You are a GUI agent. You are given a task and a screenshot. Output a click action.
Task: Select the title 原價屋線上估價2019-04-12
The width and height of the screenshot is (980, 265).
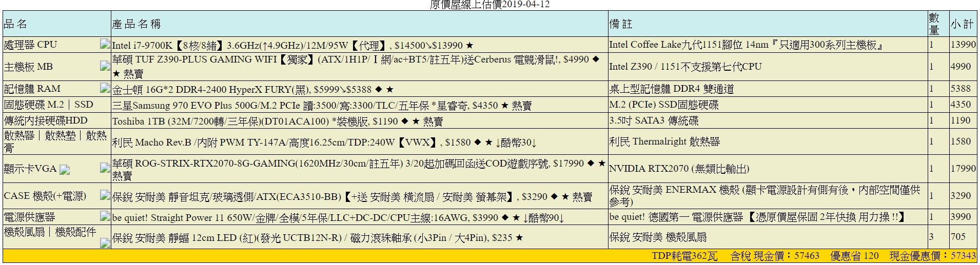point(489,5)
